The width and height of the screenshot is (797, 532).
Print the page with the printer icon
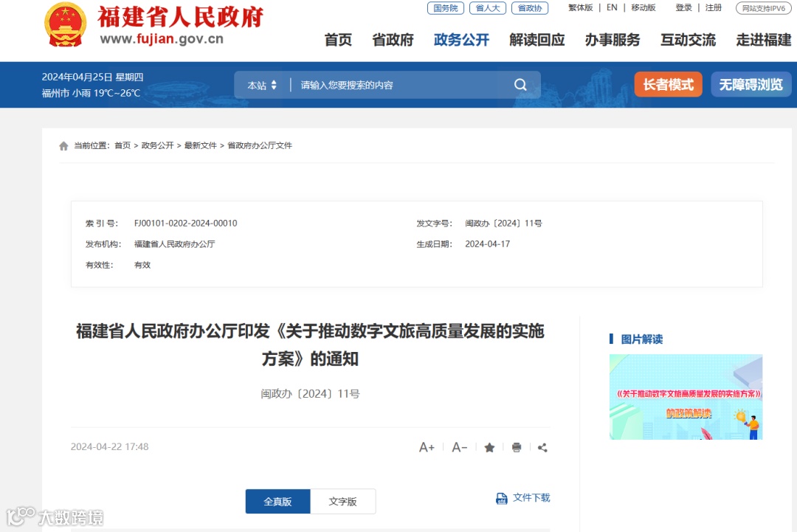(x=517, y=447)
